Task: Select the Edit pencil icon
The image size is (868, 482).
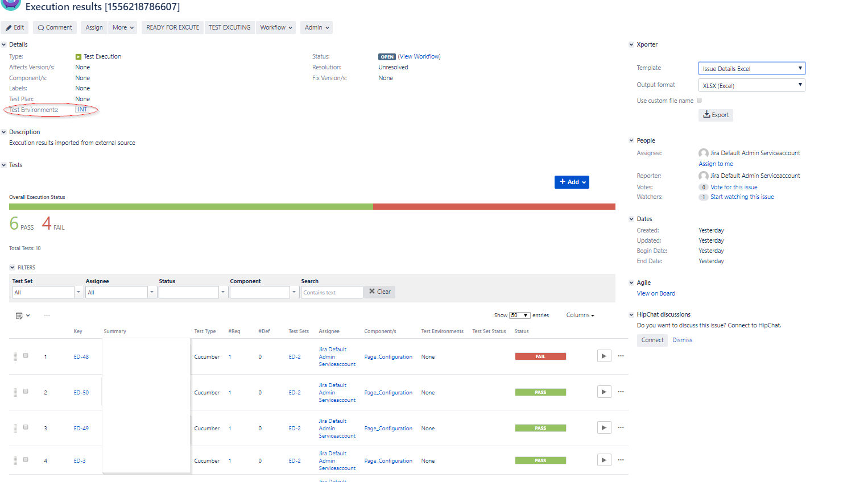Action: click(x=9, y=27)
